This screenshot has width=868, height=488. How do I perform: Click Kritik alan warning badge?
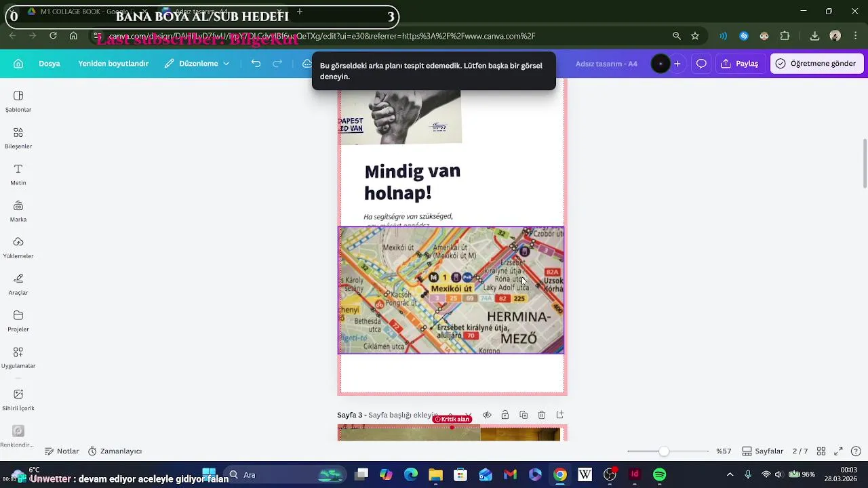tap(452, 420)
